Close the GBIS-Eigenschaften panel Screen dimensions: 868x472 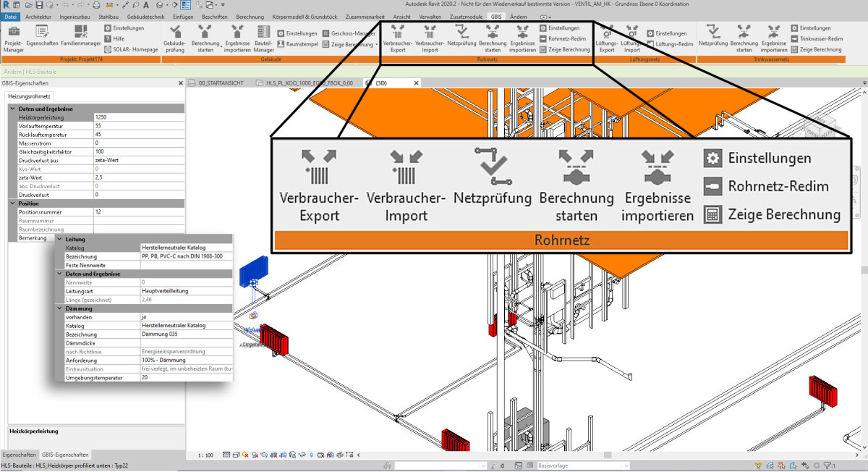179,83
